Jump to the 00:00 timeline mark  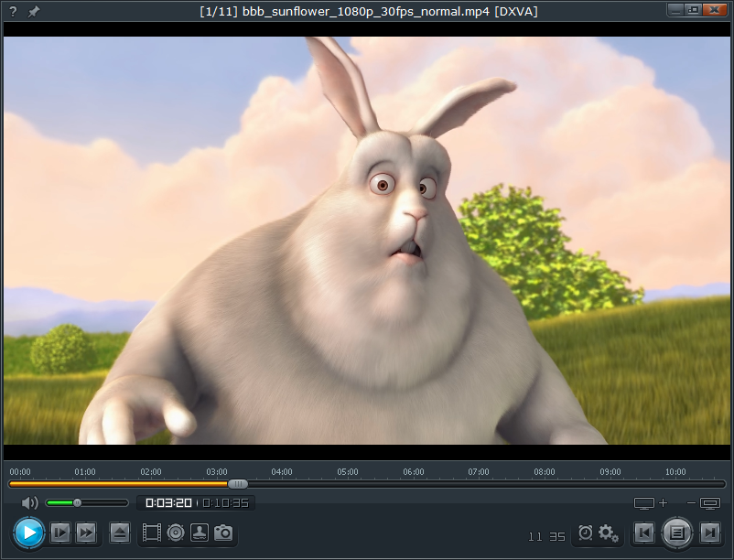click(20, 471)
